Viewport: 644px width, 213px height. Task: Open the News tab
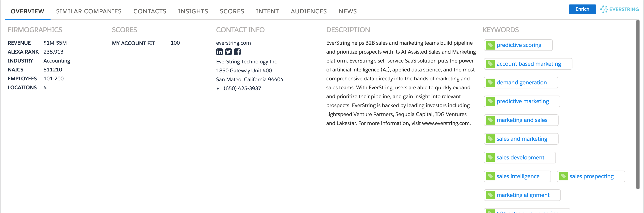(x=348, y=11)
